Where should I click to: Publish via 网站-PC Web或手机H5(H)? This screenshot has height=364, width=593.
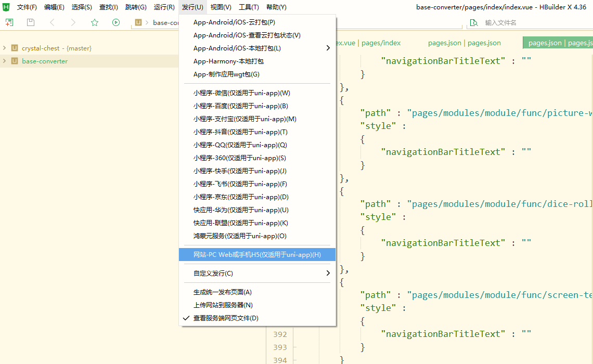[x=257, y=254]
